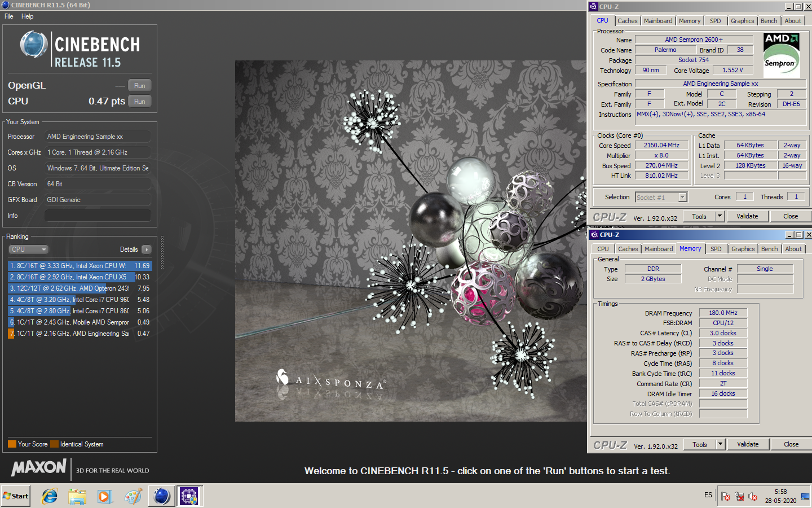Switch to SPD tab in bottom CPU-Z
Viewport: 812px width, 508px height.
point(716,249)
